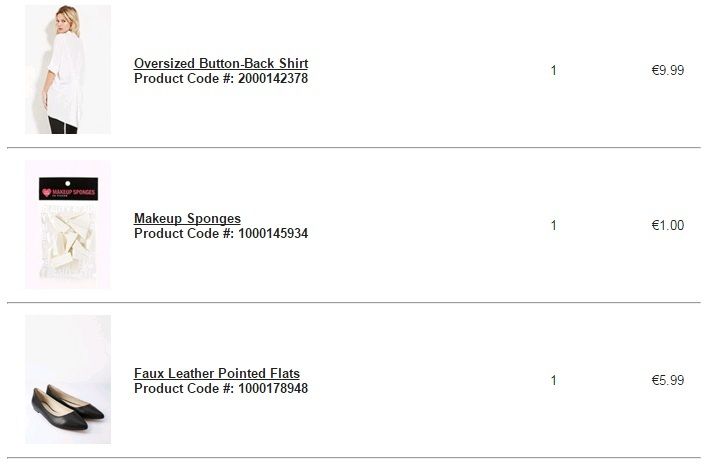Click the Oversized Button-Back Shirt thumbnail image

point(67,70)
